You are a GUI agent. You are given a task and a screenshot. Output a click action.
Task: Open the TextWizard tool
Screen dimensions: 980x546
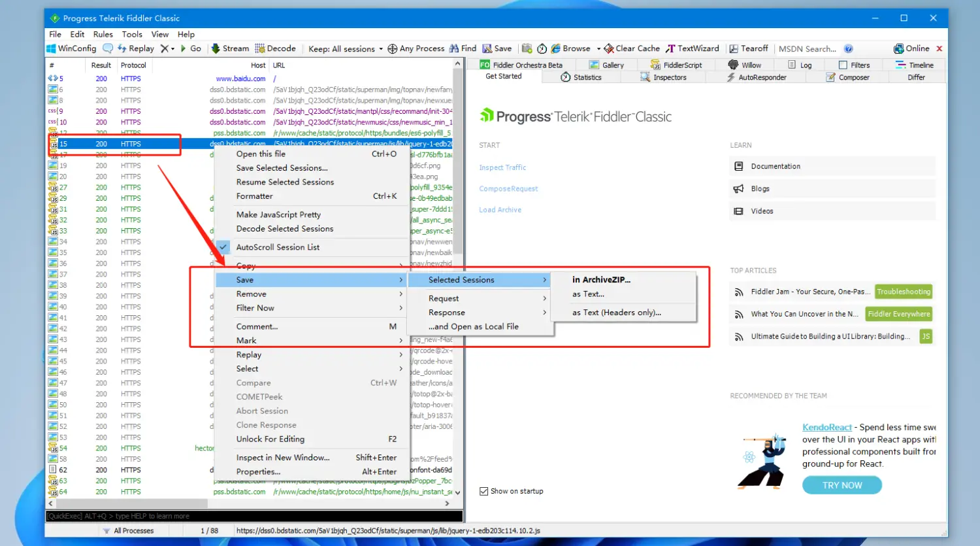pos(693,48)
